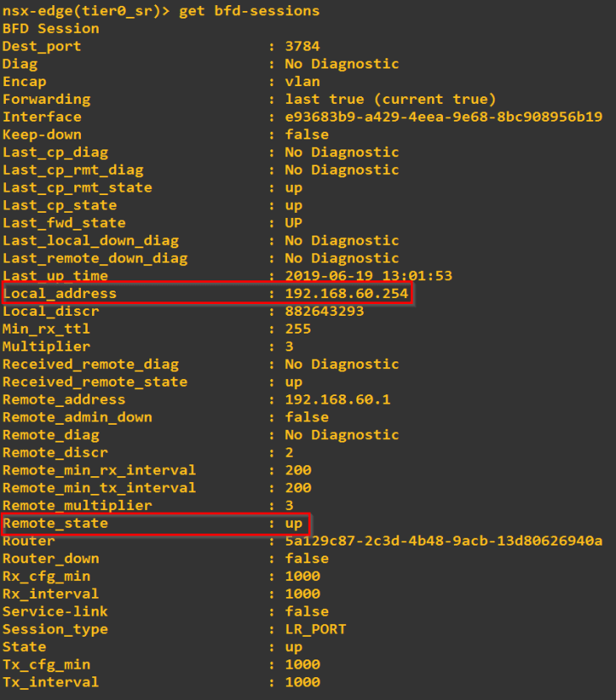Image resolution: width=616 pixels, height=700 pixels.
Task: Click the Encap value vlan
Action: pyautogui.click(x=302, y=81)
